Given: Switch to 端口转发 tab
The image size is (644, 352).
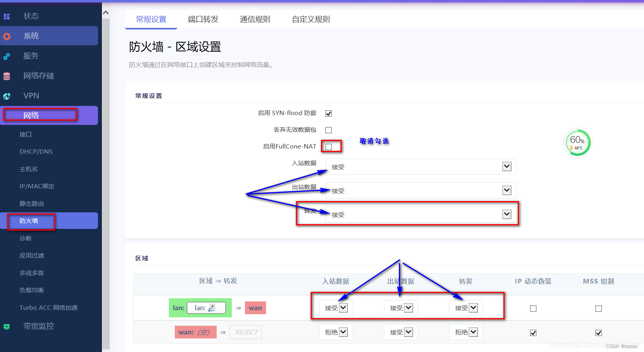Looking at the screenshot, I should point(203,20).
